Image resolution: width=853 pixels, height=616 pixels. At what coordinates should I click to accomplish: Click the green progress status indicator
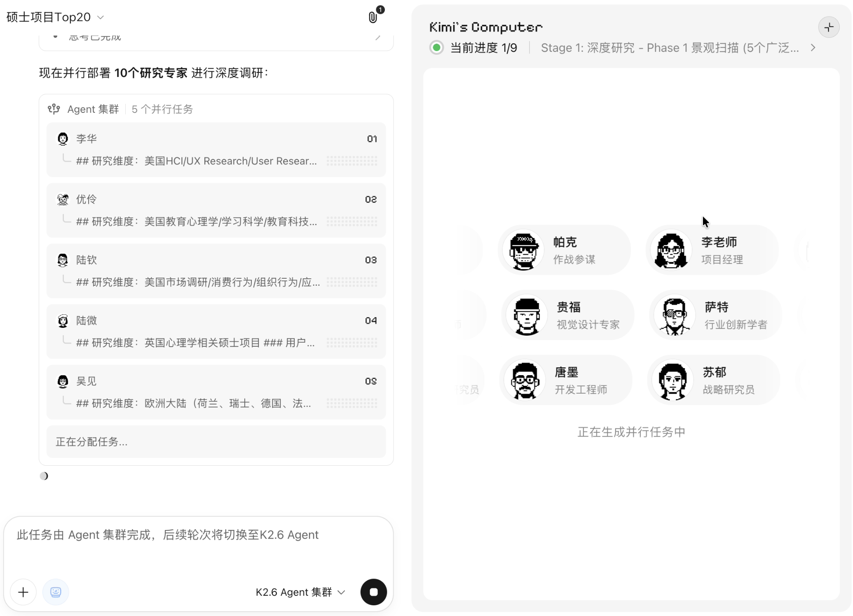point(437,48)
